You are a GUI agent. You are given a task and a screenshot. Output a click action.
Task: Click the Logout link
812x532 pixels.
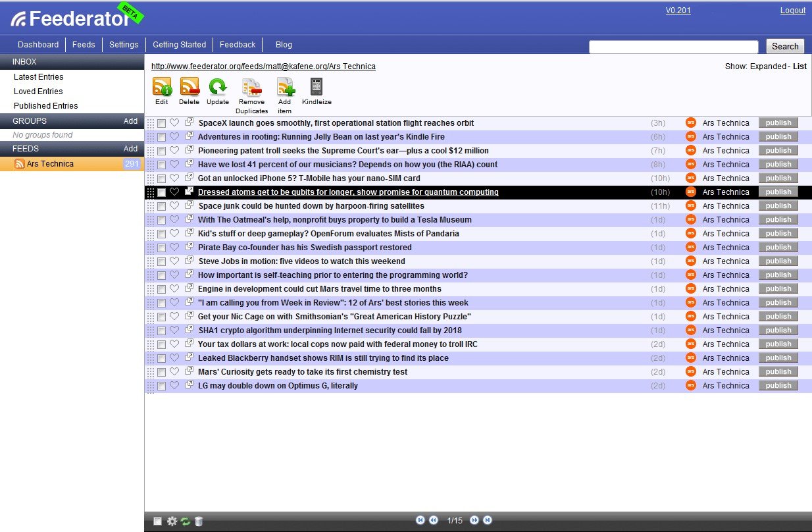793,11
